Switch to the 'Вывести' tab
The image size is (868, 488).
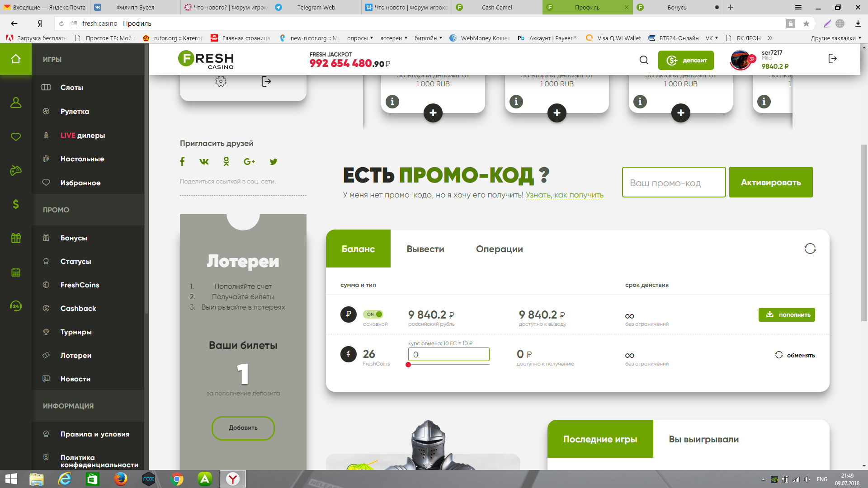[x=425, y=249]
